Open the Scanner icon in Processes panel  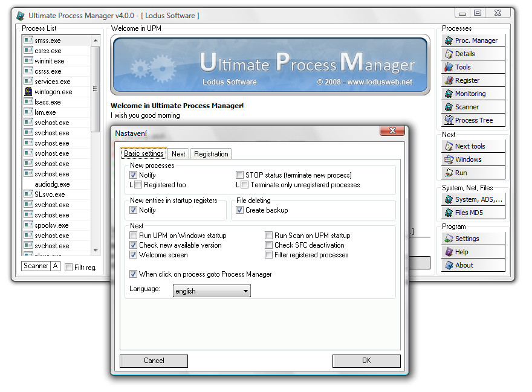(x=449, y=107)
